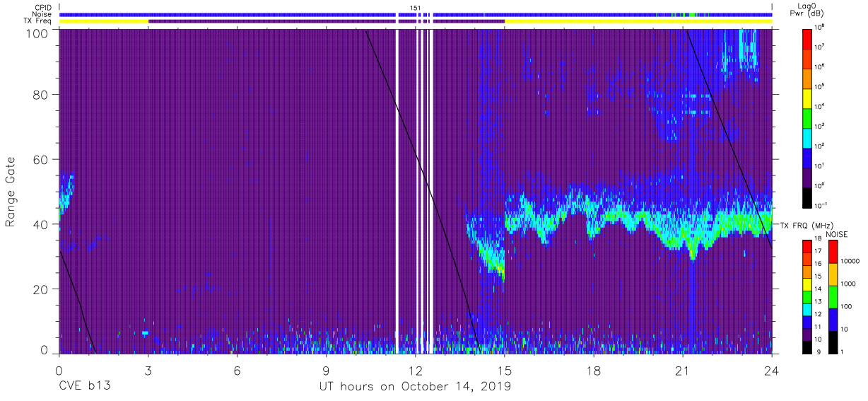Click the Range Gate axis title
The width and height of the screenshot is (868, 401).
coord(11,192)
